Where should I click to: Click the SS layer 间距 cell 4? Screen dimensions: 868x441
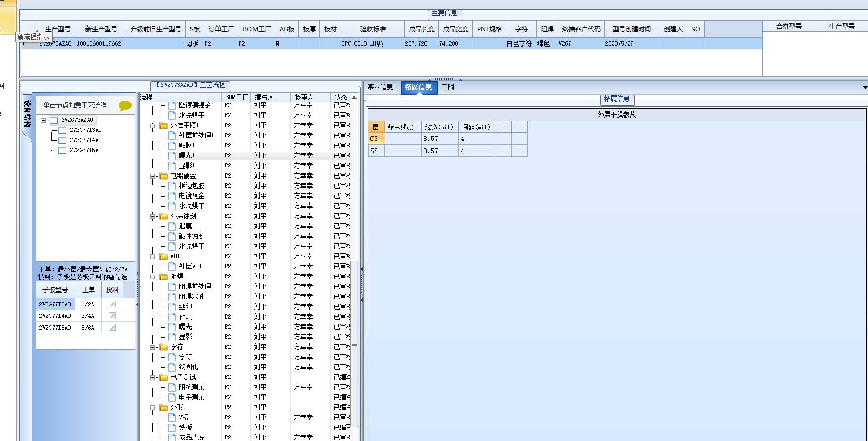coord(477,151)
